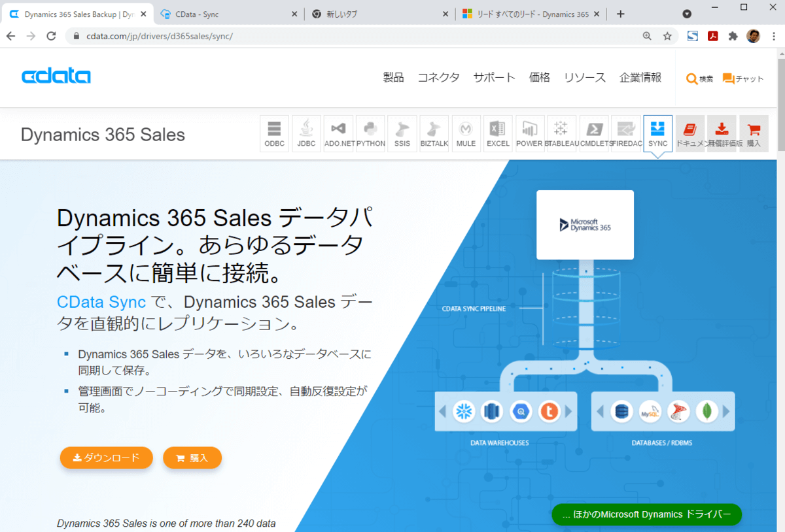Click the MySQL database icon
Viewport: 785px width, 532px height.
pyautogui.click(x=650, y=411)
